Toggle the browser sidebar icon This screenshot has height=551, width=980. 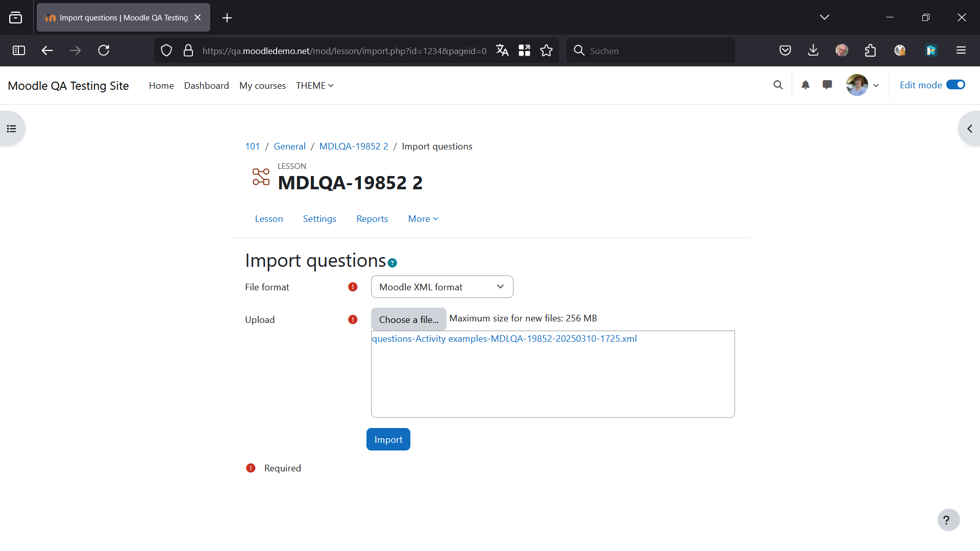tap(19, 51)
